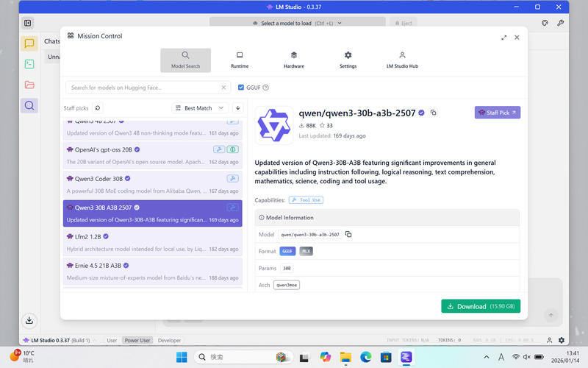Expand Mission Control to full screen
Viewport: 588px width, 368px height.
(x=503, y=38)
